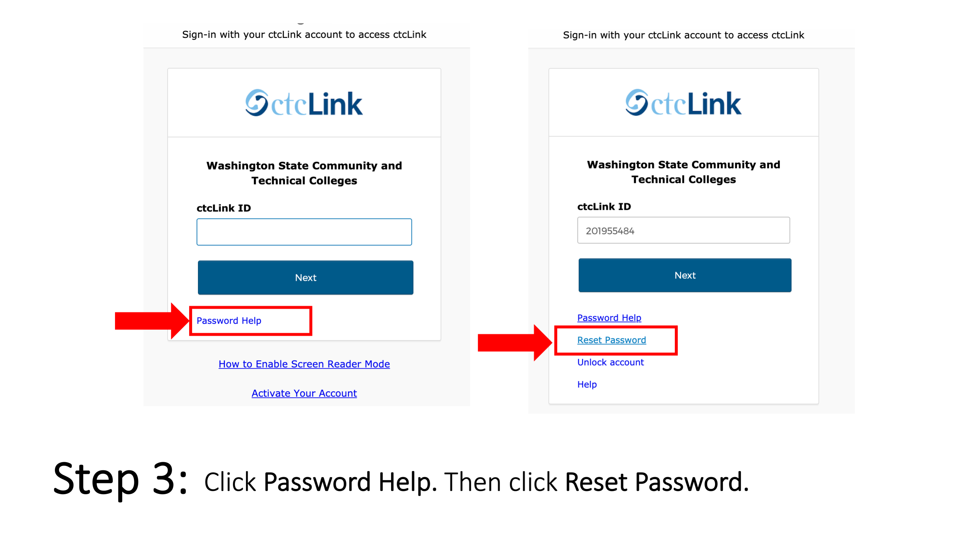This screenshot has height=551, width=980.
Task: Click Reset Password link on right panel
Action: pos(611,339)
